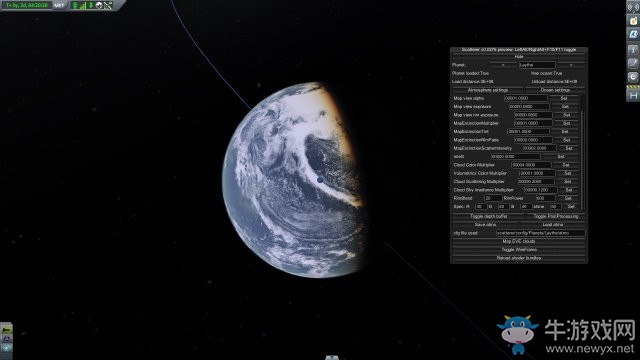The width and height of the screenshot is (640, 360).
Task: Select previous planet with left arrow
Action: tap(503, 65)
